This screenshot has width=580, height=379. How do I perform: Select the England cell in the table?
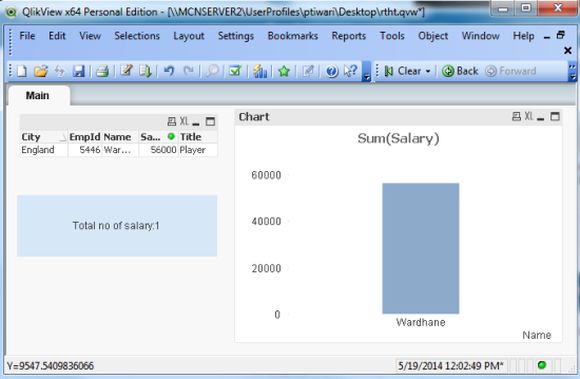pos(44,150)
